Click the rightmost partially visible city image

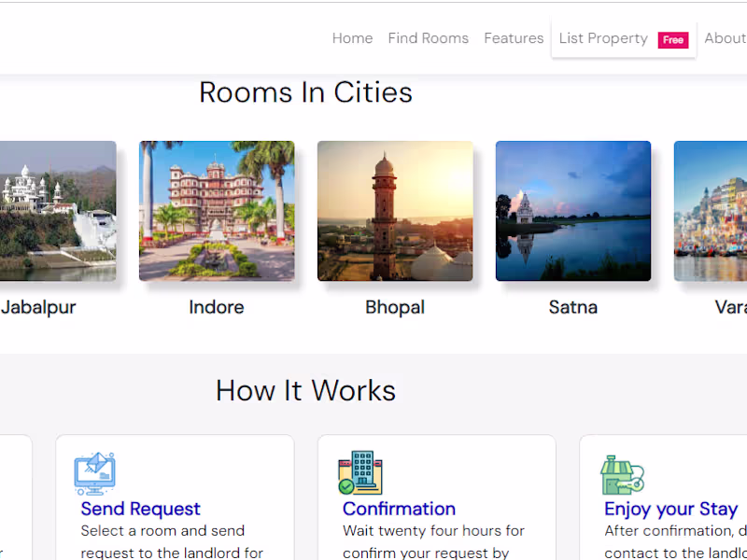[714, 211]
